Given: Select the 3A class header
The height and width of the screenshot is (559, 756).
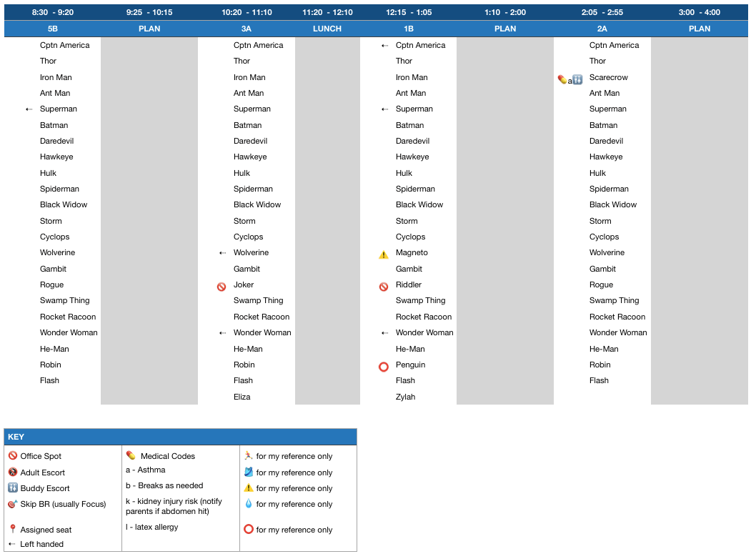Looking at the screenshot, I should [247, 29].
